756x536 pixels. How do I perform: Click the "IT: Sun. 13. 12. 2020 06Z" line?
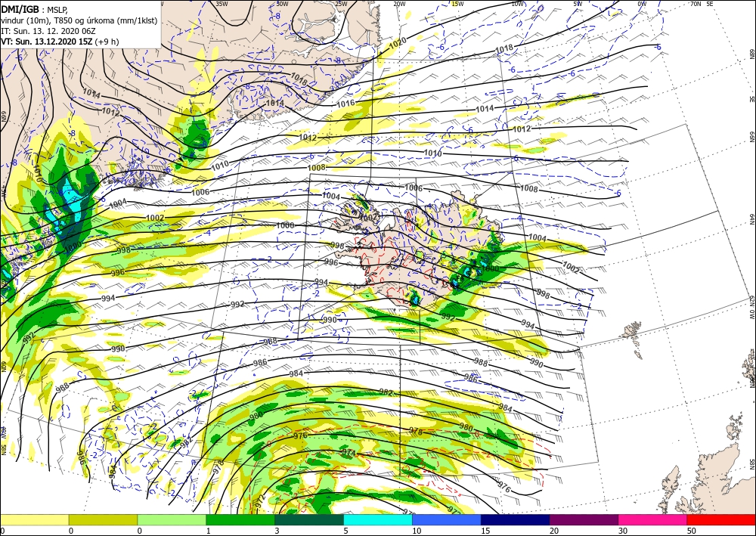pyautogui.click(x=48, y=31)
